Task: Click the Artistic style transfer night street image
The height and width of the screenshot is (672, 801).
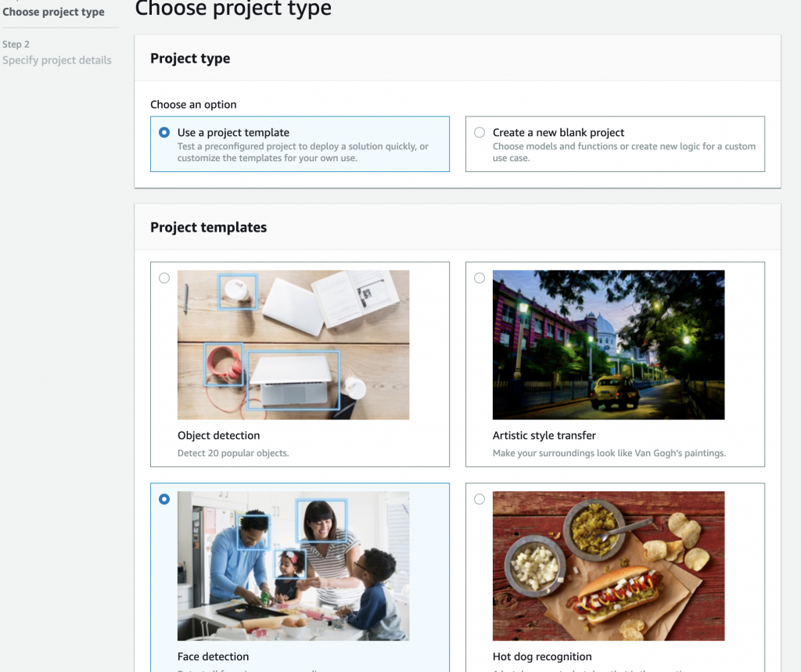Action: click(x=609, y=345)
